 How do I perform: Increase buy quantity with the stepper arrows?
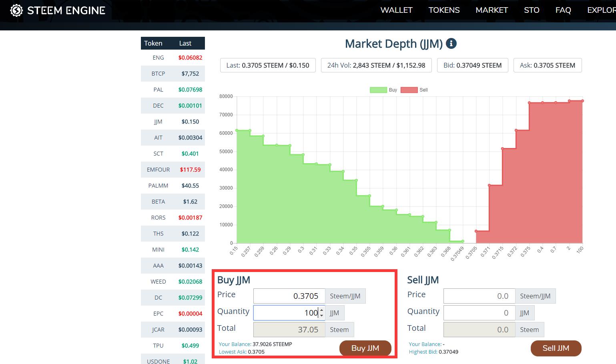click(321, 310)
